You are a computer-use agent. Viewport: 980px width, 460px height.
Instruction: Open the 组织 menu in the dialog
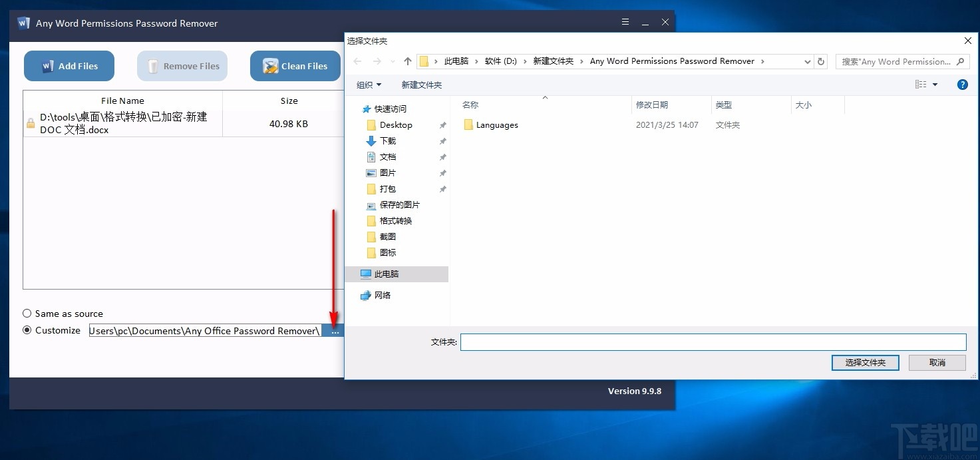369,85
